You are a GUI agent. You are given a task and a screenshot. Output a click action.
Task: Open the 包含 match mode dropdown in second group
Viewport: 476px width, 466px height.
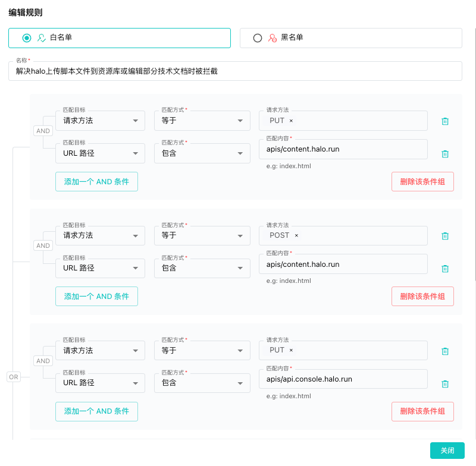click(202, 268)
